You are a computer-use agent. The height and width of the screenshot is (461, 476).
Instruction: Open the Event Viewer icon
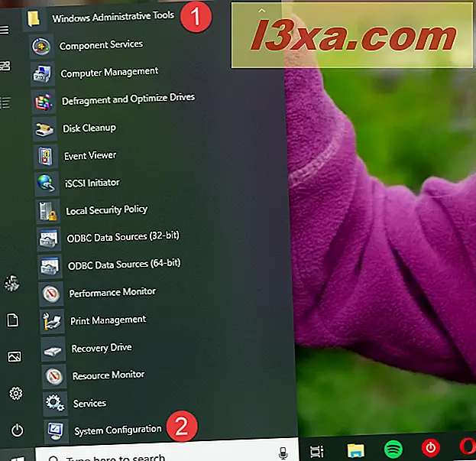pos(46,157)
